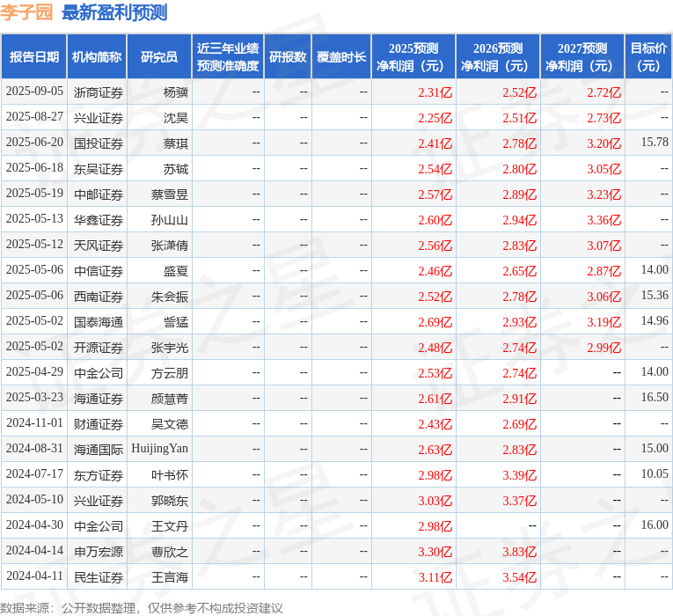The image size is (673, 616).
Task: Click the target price 16.00
Action: pos(655,524)
